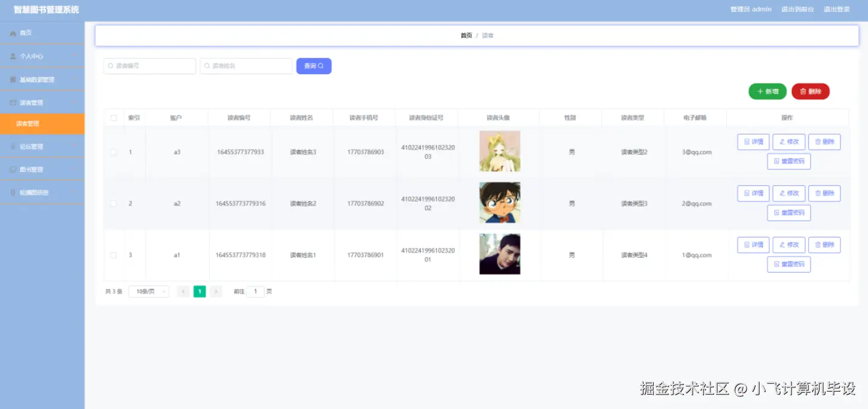This screenshot has height=409, width=868.
Task: Click the user icon next to 个人中心
Action: (x=13, y=56)
